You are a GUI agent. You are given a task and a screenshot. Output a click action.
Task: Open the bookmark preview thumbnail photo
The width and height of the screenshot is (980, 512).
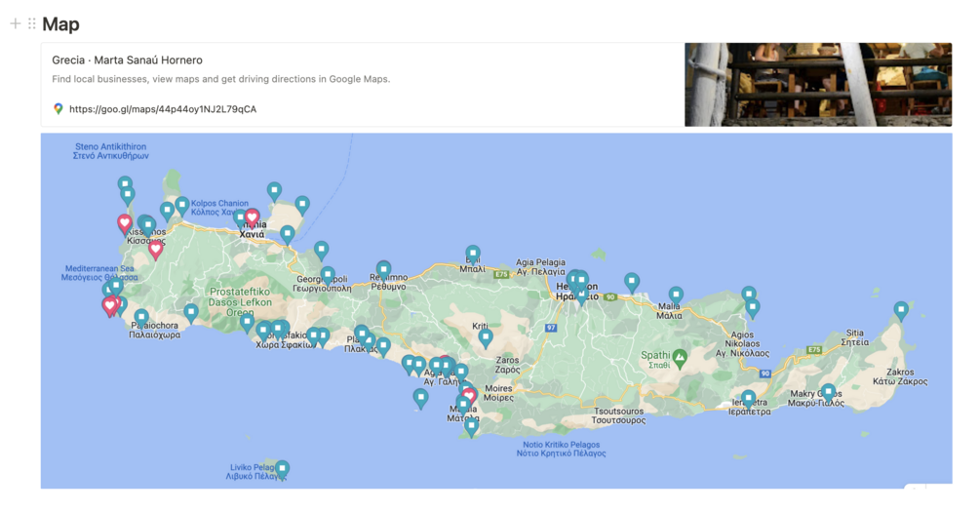coord(818,85)
